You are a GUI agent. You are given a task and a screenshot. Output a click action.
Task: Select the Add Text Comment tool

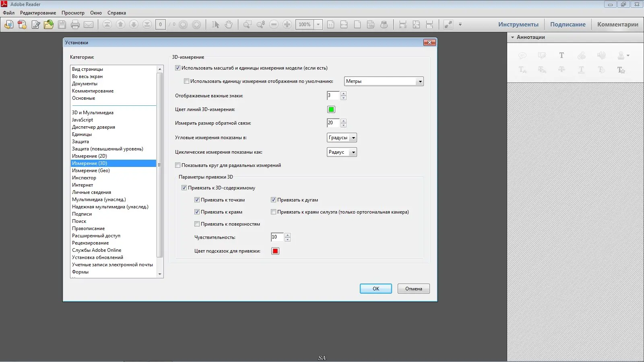[x=561, y=56]
